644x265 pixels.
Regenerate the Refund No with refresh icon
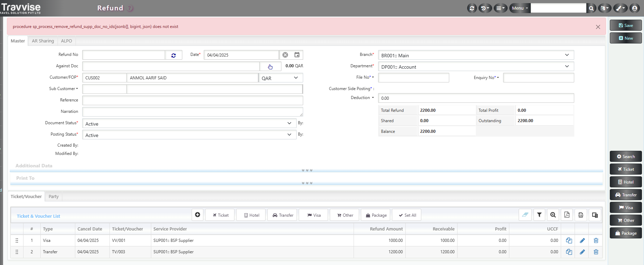click(x=174, y=55)
